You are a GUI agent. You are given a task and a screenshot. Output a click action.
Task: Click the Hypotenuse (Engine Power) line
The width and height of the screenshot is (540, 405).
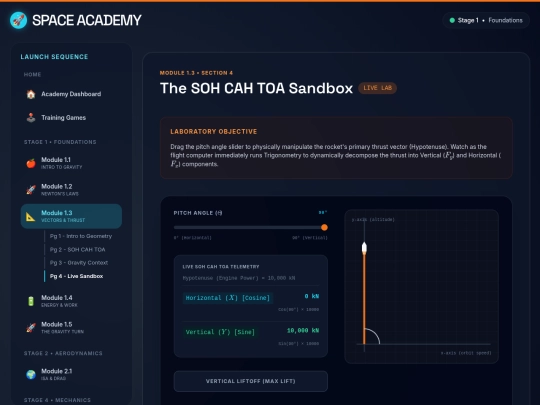pos(239,278)
